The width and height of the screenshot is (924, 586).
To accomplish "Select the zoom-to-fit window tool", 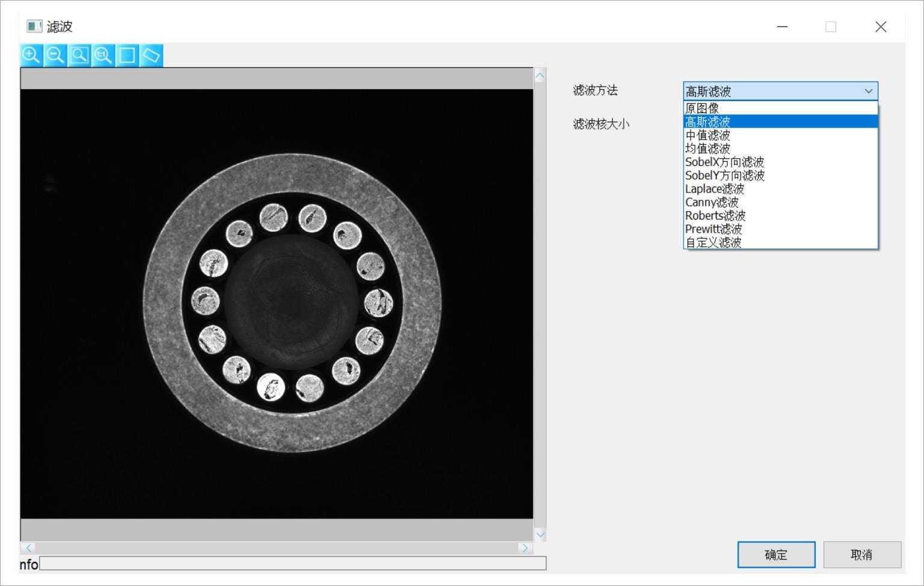I will 79,55.
